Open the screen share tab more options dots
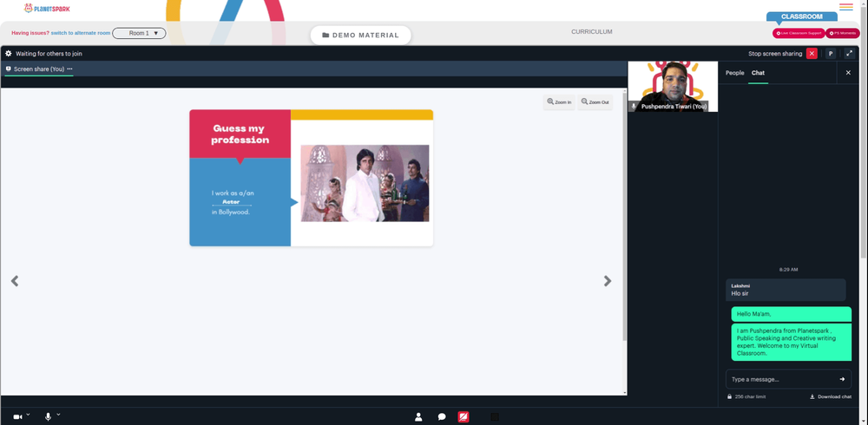This screenshot has height=425, width=868. 69,69
